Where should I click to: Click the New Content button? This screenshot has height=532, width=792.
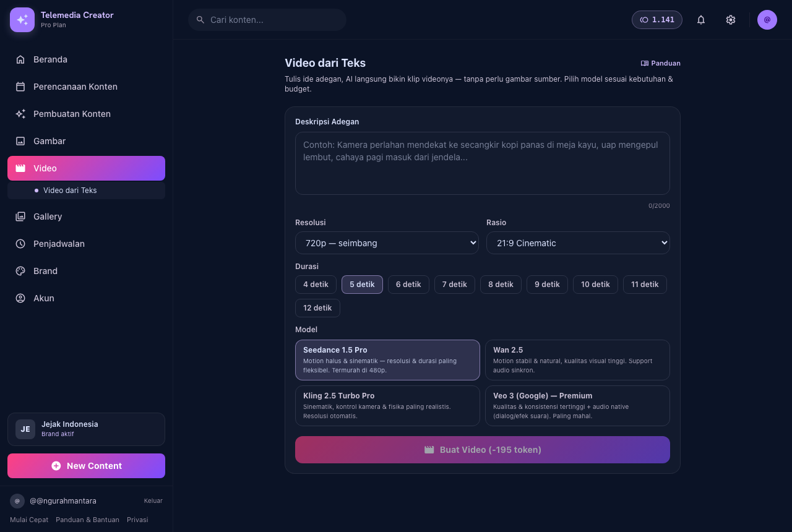[x=86, y=466]
